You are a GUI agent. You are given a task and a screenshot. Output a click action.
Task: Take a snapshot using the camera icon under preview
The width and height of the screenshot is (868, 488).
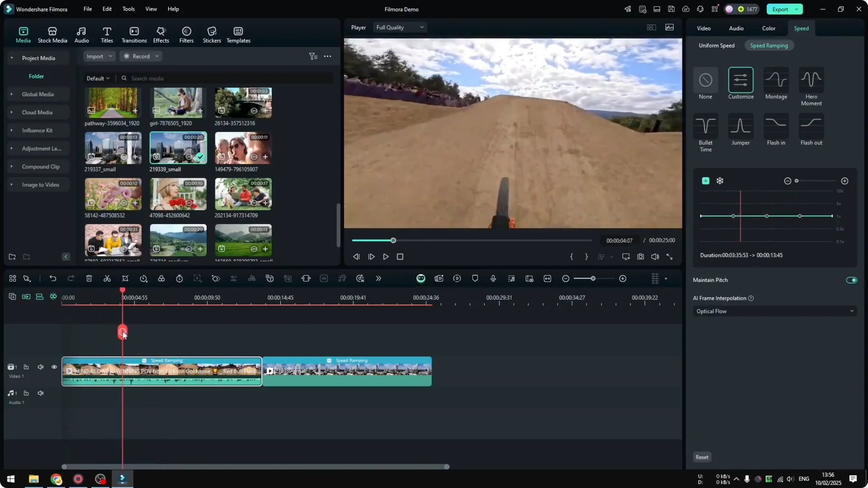(640, 256)
